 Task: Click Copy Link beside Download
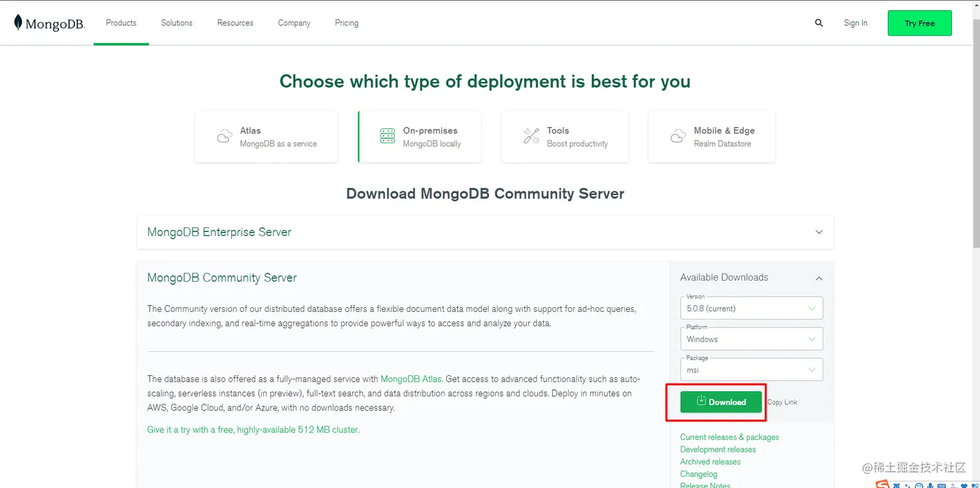782,402
